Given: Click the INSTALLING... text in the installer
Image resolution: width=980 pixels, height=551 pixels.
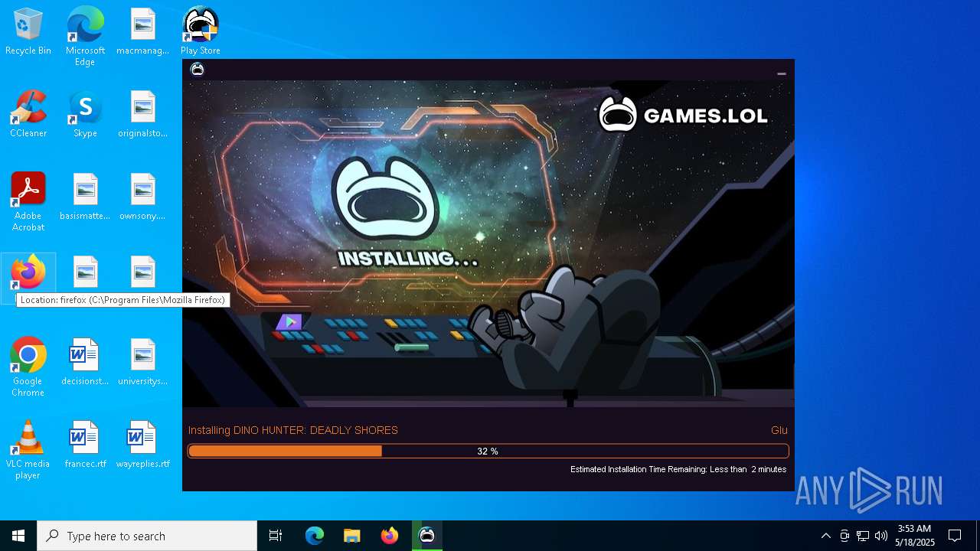Looking at the screenshot, I should [408, 259].
